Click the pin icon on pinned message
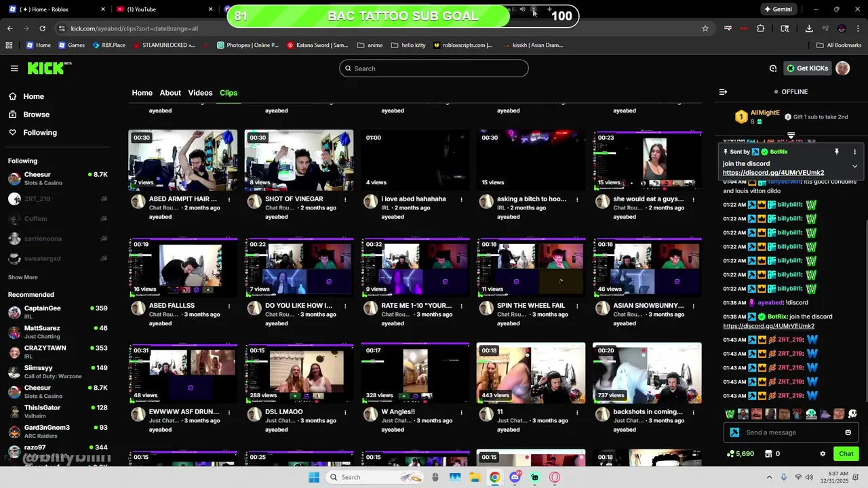868x488 pixels. click(837, 152)
